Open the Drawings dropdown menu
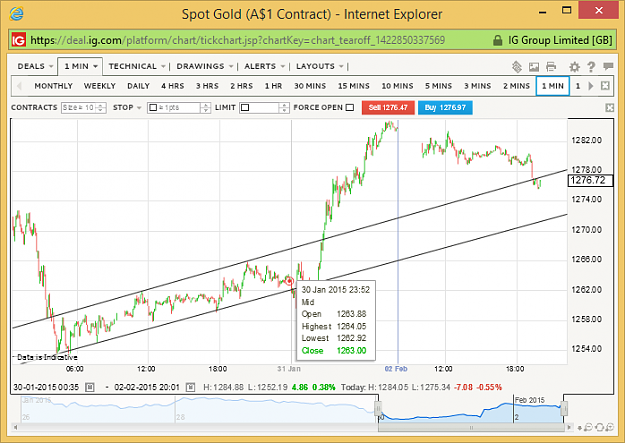 (204, 66)
